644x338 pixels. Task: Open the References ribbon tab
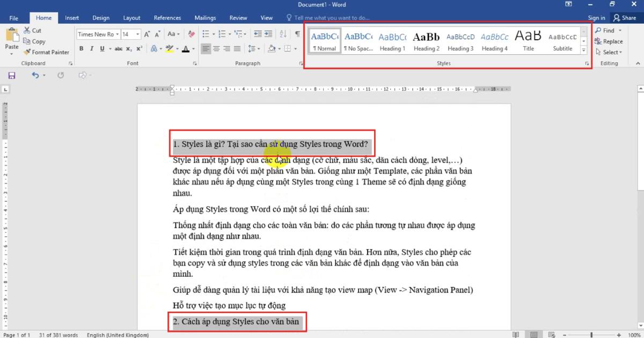point(167,17)
